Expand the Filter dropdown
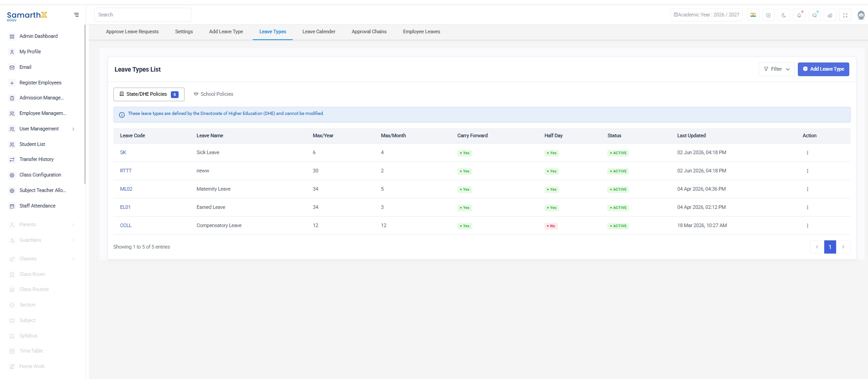868x379 pixels. [x=777, y=69]
